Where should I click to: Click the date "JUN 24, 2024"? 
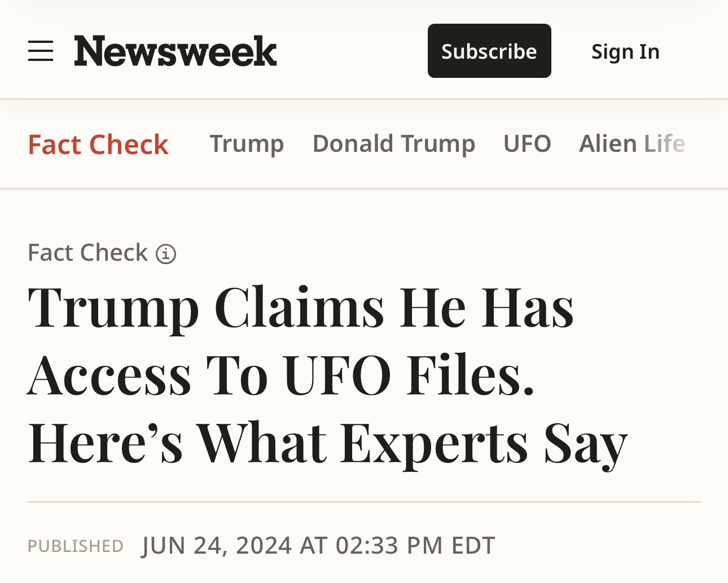(217, 545)
